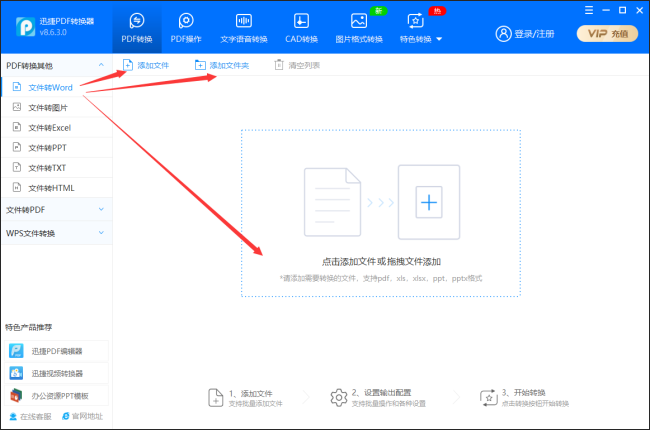Collapse the PDF转换其他 section
The width and height of the screenshot is (650, 430).
101,65
